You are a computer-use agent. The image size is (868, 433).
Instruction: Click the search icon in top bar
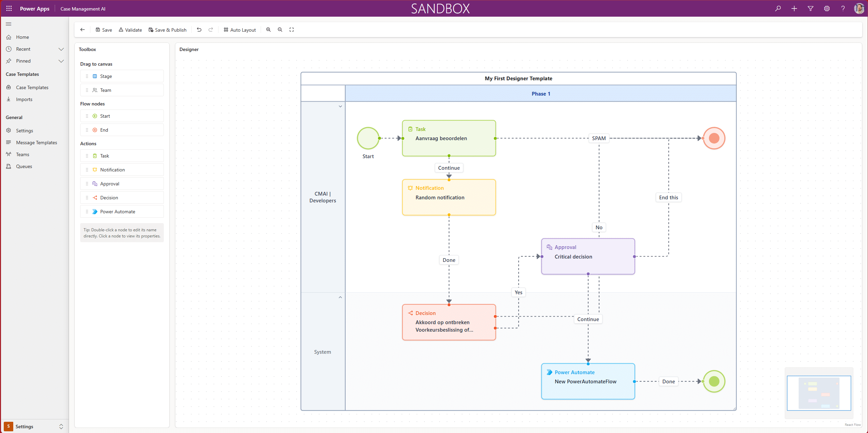pos(778,9)
